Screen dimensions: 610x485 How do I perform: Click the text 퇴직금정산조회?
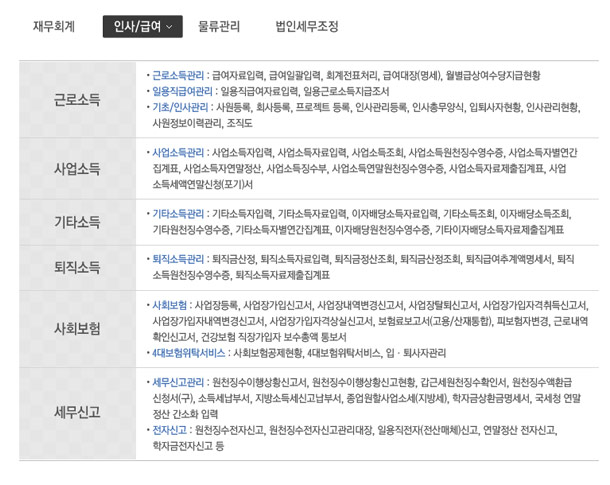pyautogui.click(x=365, y=259)
